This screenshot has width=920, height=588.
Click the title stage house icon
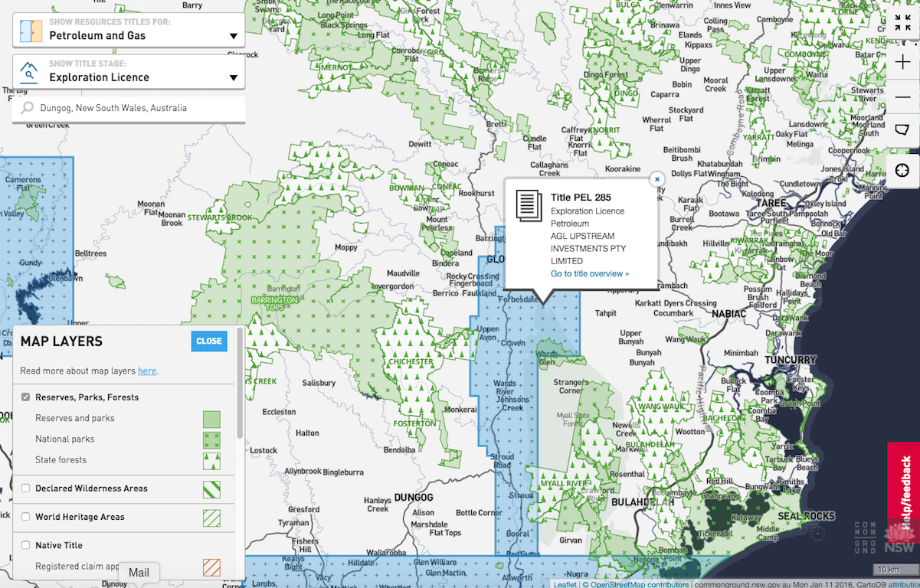click(29, 71)
